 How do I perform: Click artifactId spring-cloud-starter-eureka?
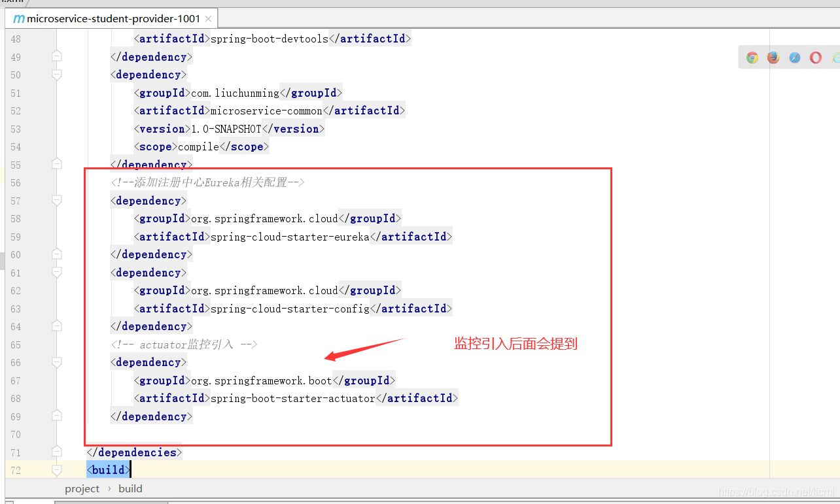point(290,236)
